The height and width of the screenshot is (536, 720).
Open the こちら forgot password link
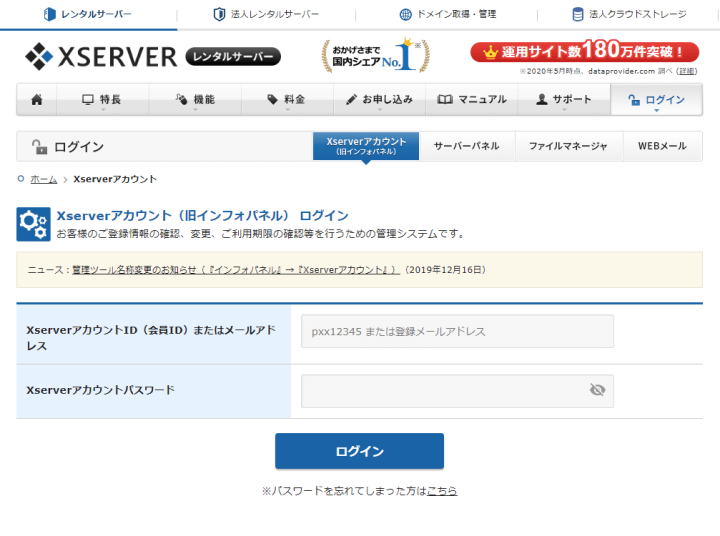pos(442,491)
